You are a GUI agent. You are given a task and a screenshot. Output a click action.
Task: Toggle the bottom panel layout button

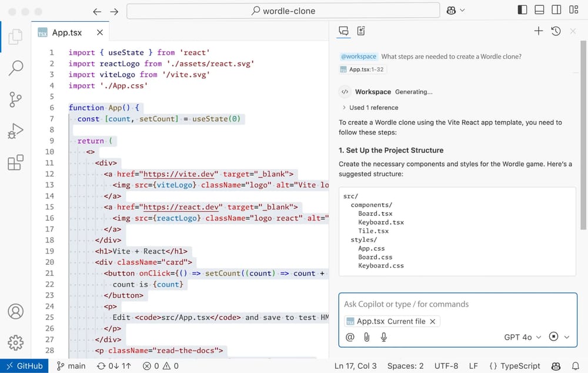click(539, 11)
